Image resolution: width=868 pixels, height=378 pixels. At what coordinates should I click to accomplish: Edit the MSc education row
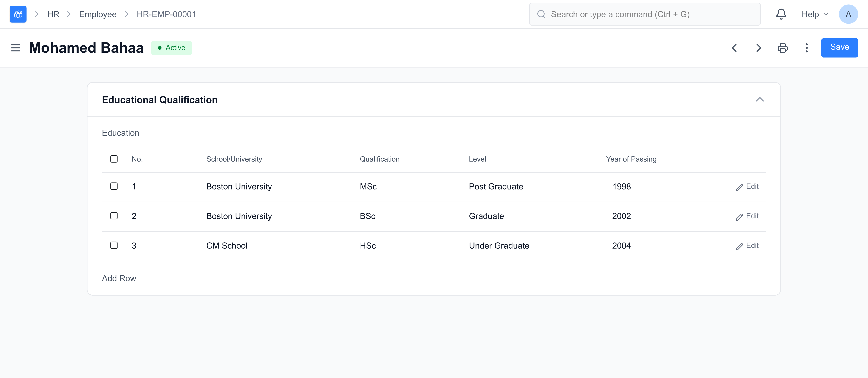click(x=747, y=187)
